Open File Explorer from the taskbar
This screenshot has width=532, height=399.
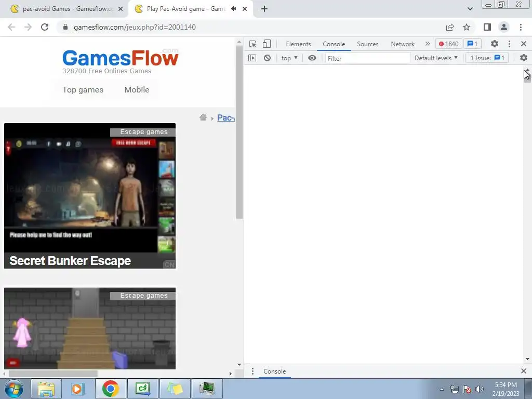coord(46,389)
